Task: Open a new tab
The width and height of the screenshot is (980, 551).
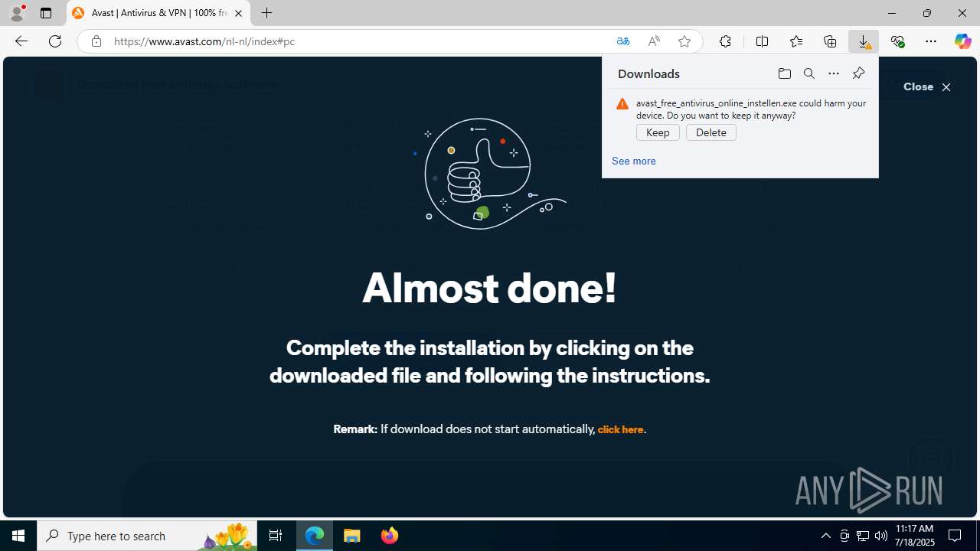Action: (266, 13)
